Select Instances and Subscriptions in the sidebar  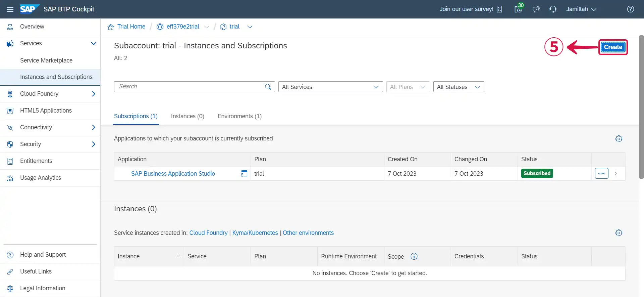[50, 77]
